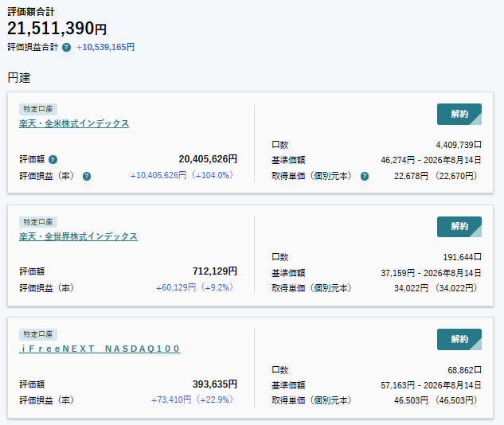
Task: Select profit +60,129円（+9.2%）
Action: click(195, 287)
